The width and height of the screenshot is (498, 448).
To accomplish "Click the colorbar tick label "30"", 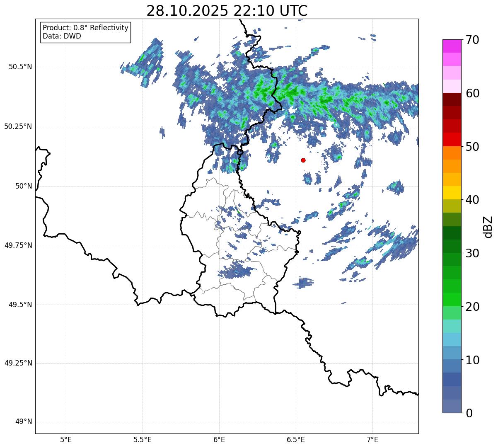I will [472, 254].
